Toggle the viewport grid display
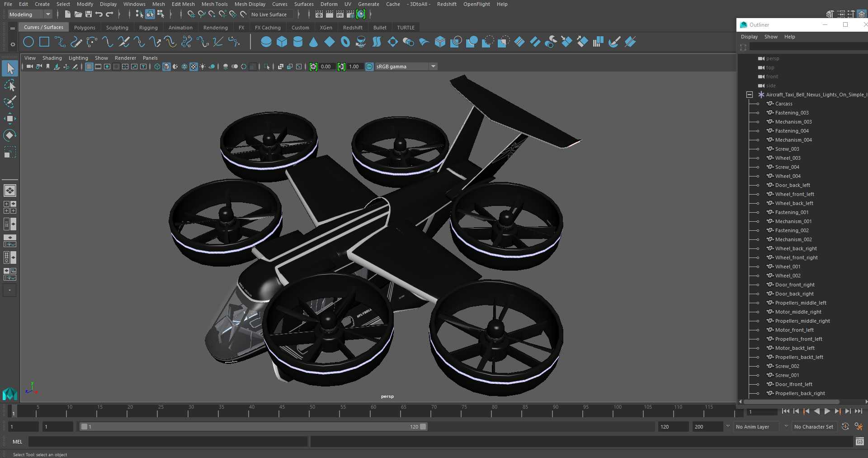This screenshot has height=458, width=868. pos(89,67)
